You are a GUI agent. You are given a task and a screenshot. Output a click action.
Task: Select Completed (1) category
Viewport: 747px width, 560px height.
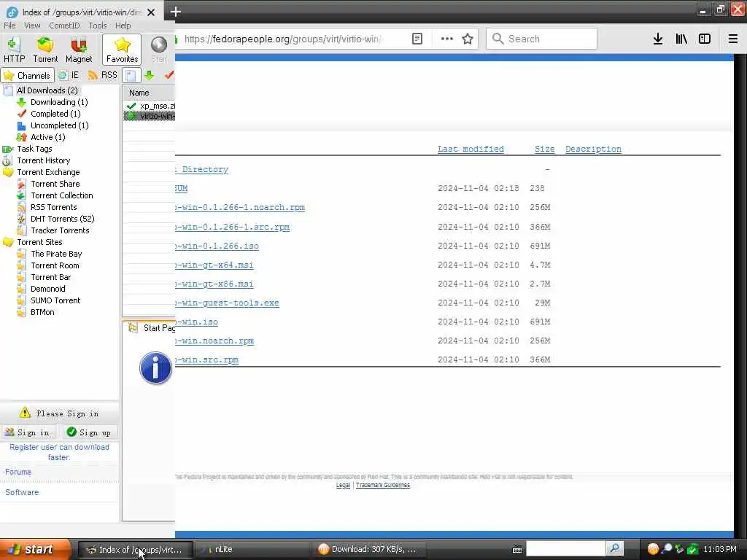point(55,114)
